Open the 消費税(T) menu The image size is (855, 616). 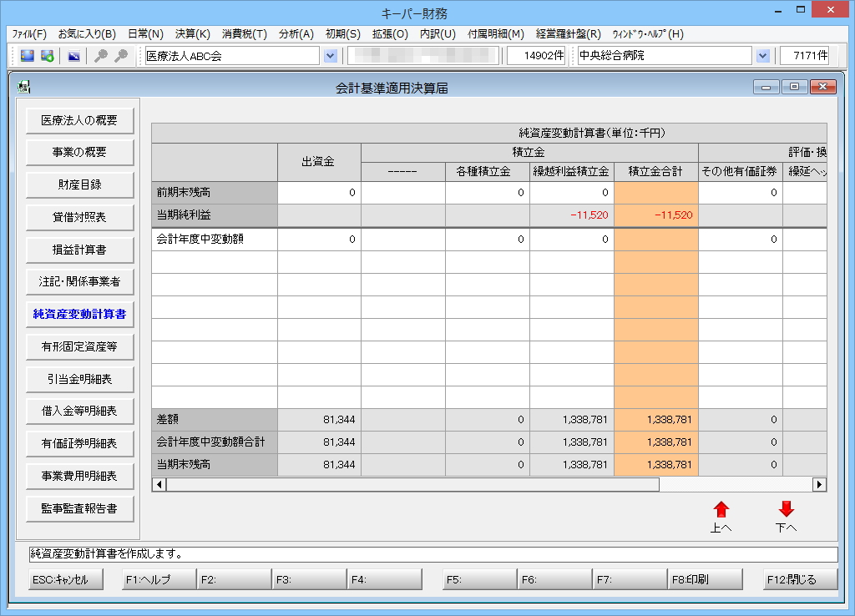click(x=244, y=34)
